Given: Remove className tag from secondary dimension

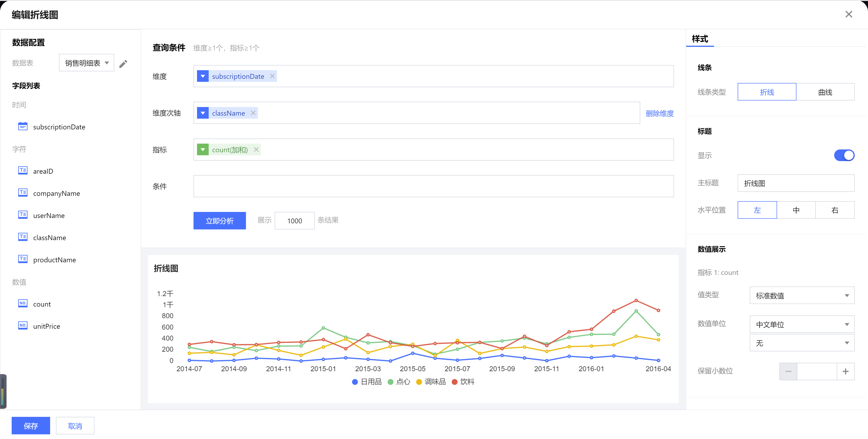Looking at the screenshot, I should pyautogui.click(x=253, y=113).
